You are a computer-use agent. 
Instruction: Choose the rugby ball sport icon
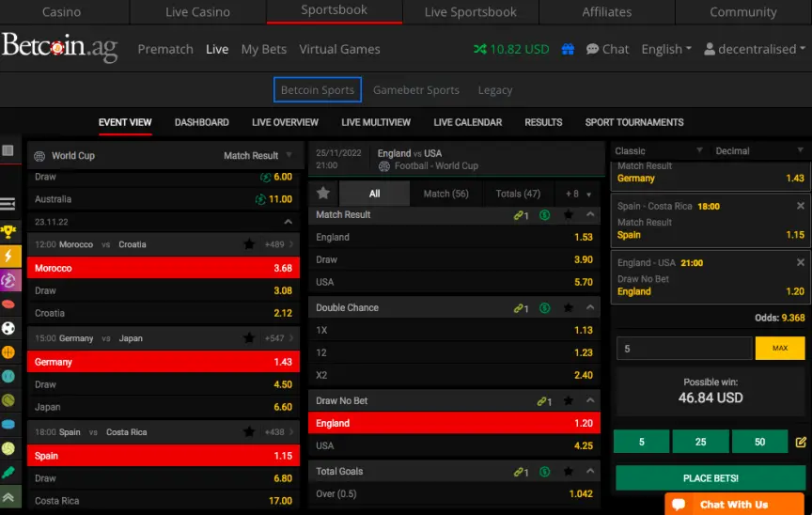tap(8, 304)
